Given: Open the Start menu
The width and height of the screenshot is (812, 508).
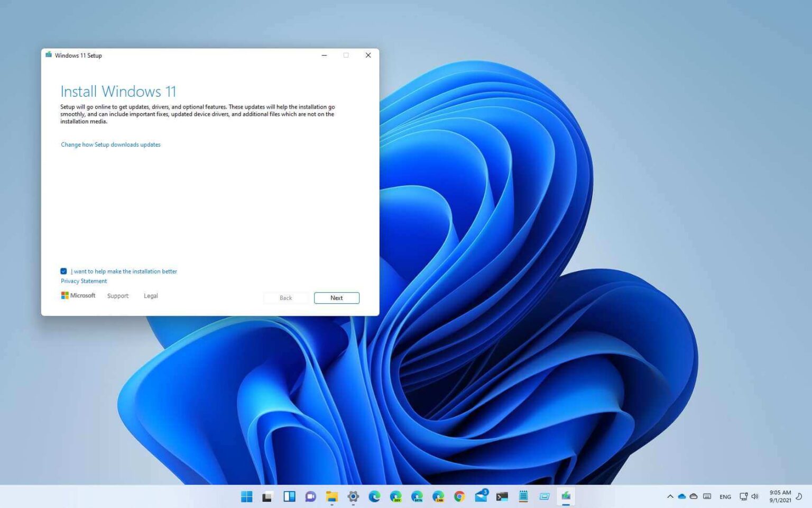Looking at the screenshot, I should click(246, 496).
